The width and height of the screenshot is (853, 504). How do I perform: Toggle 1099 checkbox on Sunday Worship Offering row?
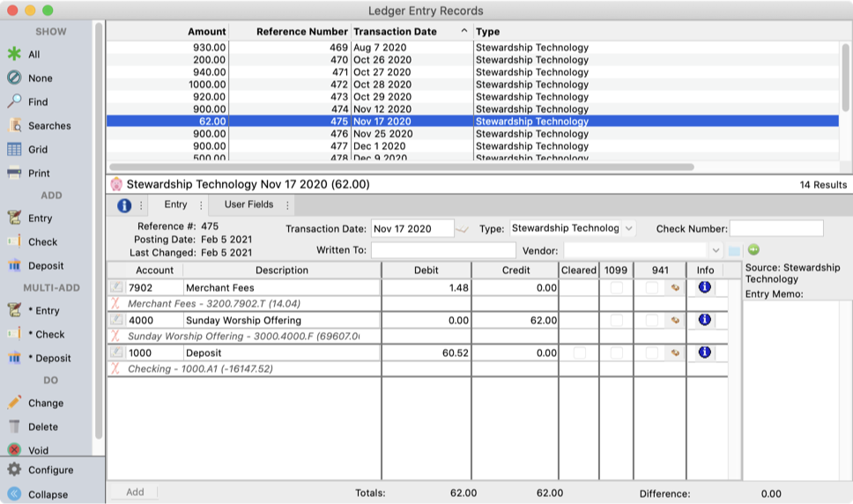(616, 320)
